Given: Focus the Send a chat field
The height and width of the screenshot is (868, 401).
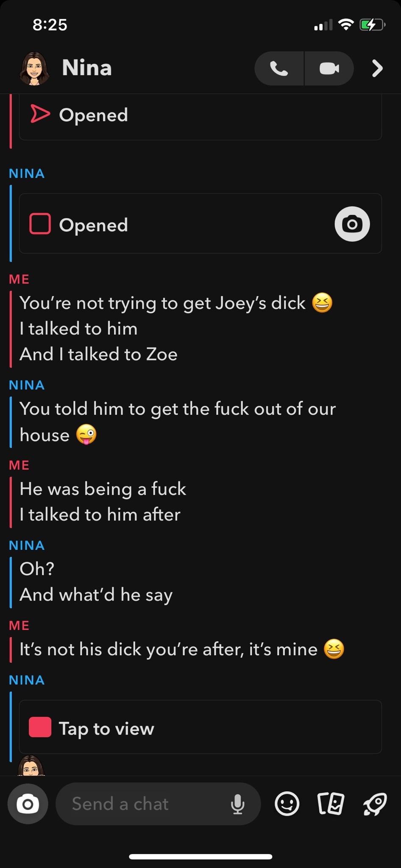Looking at the screenshot, I should pyautogui.click(x=158, y=804).
